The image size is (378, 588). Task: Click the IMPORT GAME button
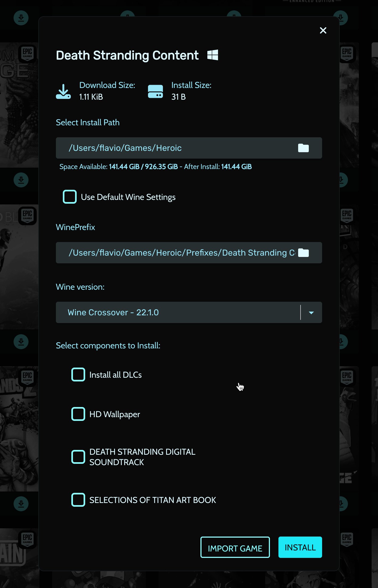(x=235, y=547)
